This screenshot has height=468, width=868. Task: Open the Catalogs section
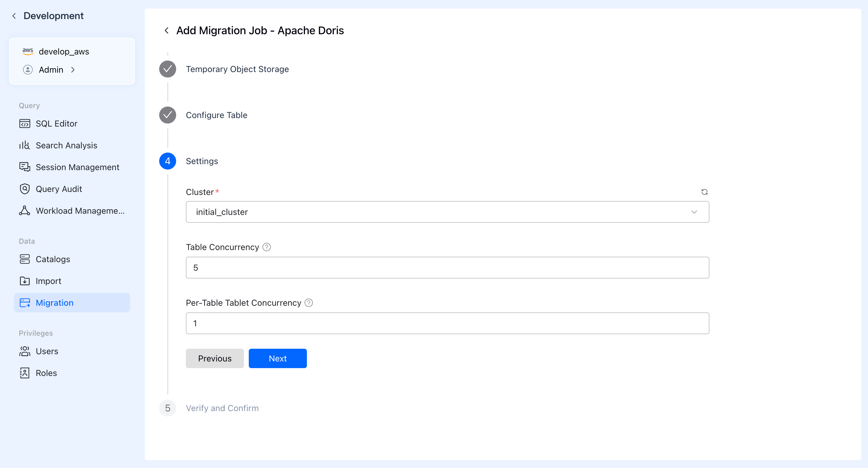53,259
